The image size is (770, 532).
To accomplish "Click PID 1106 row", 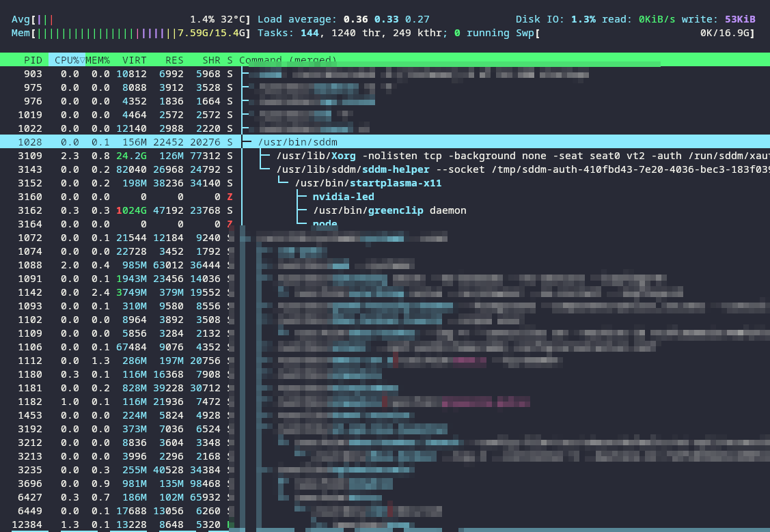I will pyautogui.click(x=385, y=348).
